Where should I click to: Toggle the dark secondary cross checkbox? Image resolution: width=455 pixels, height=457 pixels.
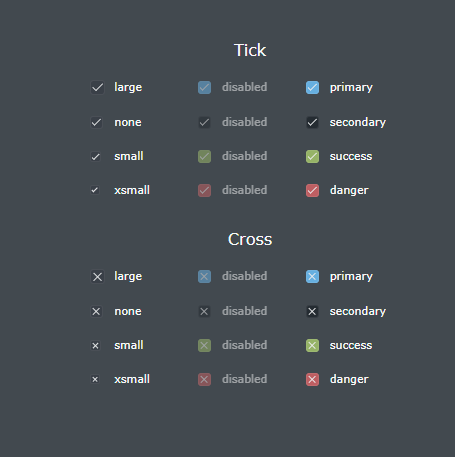tap(312, 311)
